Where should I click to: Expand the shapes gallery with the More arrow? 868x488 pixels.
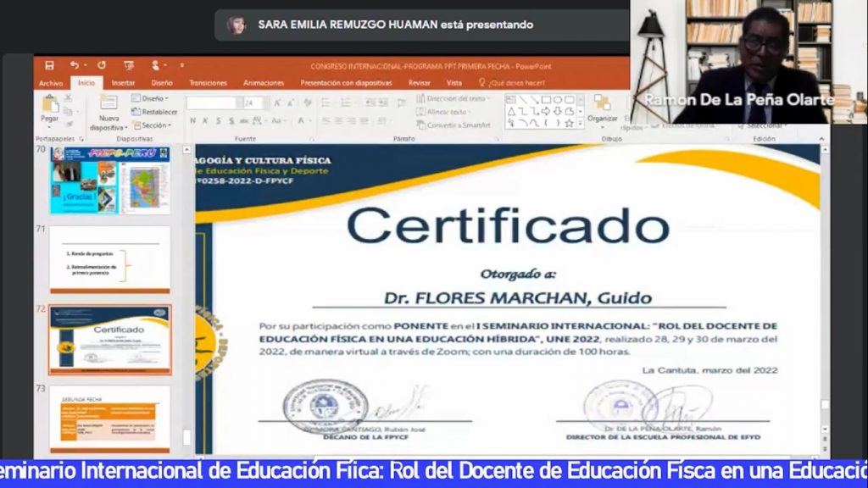580,124
